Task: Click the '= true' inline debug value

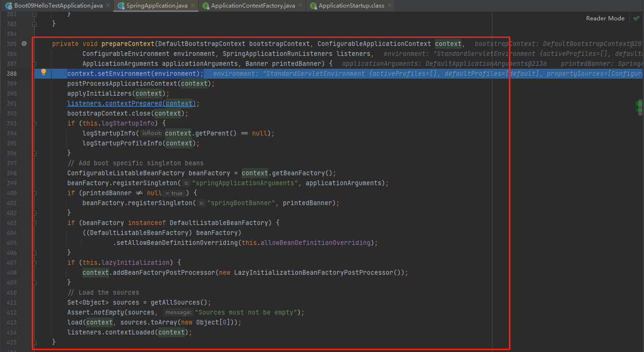Action: [173, 193]
